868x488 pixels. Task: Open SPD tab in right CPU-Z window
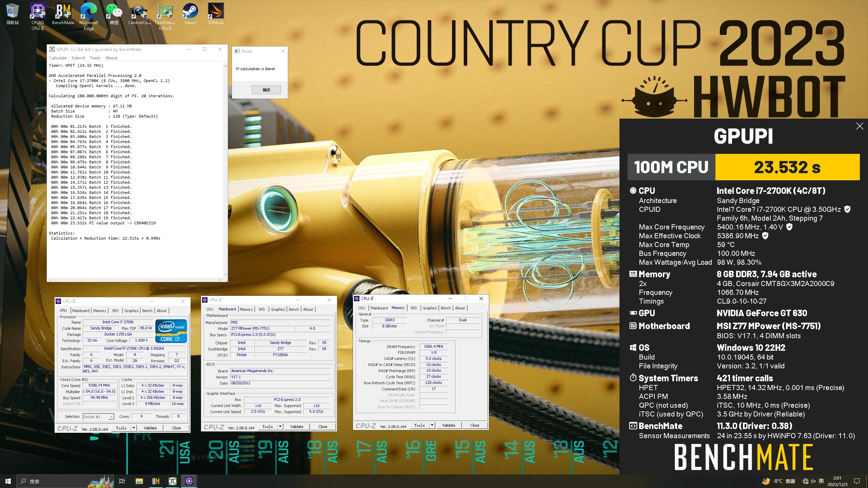[x=414, y=308]
